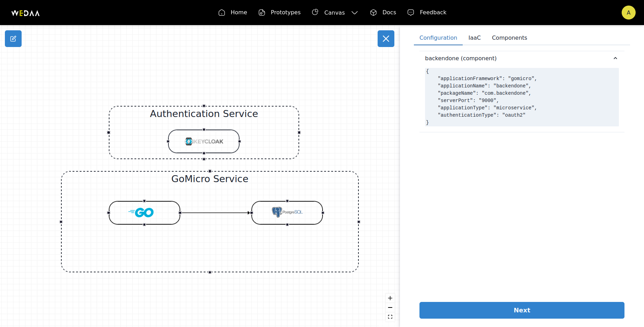Zoom out on the canvas
The image size is (644, 327).
point(390,307)
